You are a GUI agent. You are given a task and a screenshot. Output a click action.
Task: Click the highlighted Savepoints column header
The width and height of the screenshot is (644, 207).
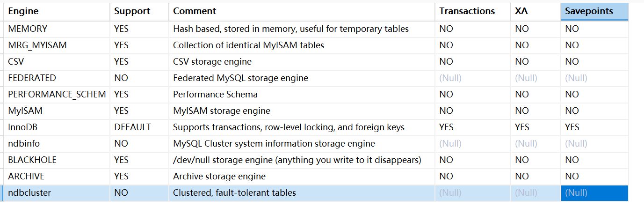pos(594,11)
